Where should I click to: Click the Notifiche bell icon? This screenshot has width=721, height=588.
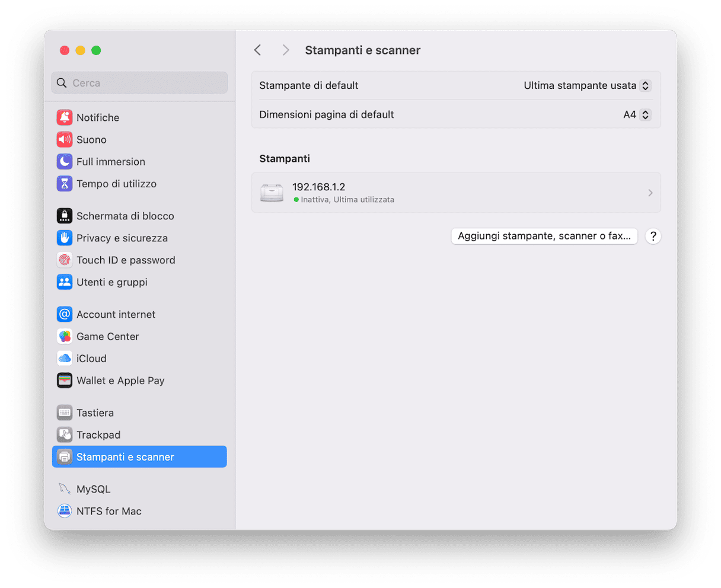(x=64, y=117)
